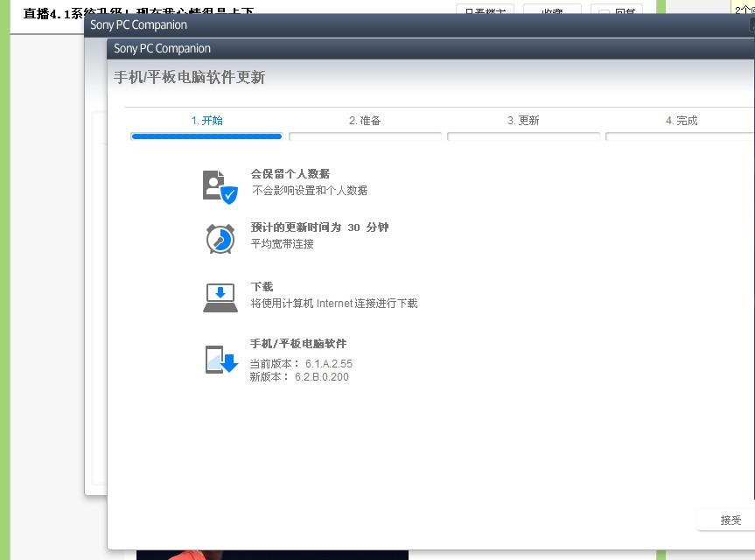
Task: Click the back Sony PC Companion window title bar
Action: [419, 25]
